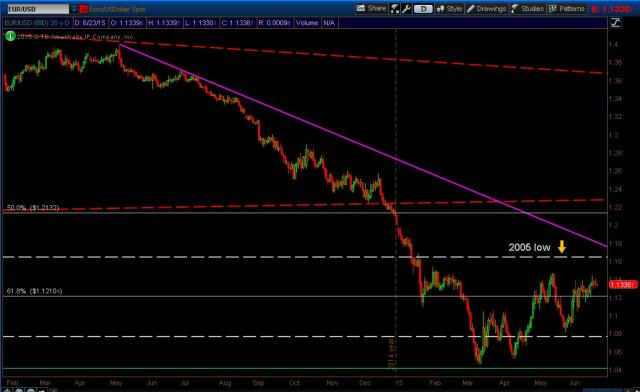
Task: Click the Euro/US Dollar Spot description
Action: 117,9
